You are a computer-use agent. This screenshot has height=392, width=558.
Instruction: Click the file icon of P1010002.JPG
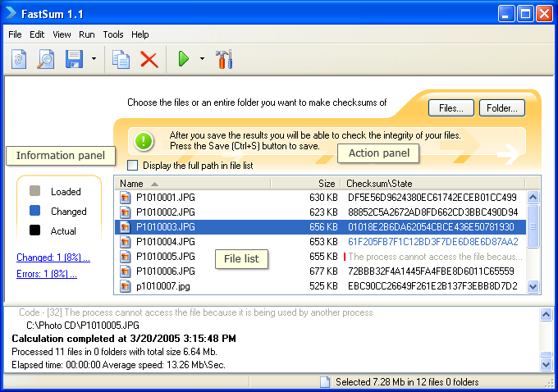[x=125, y=212]
